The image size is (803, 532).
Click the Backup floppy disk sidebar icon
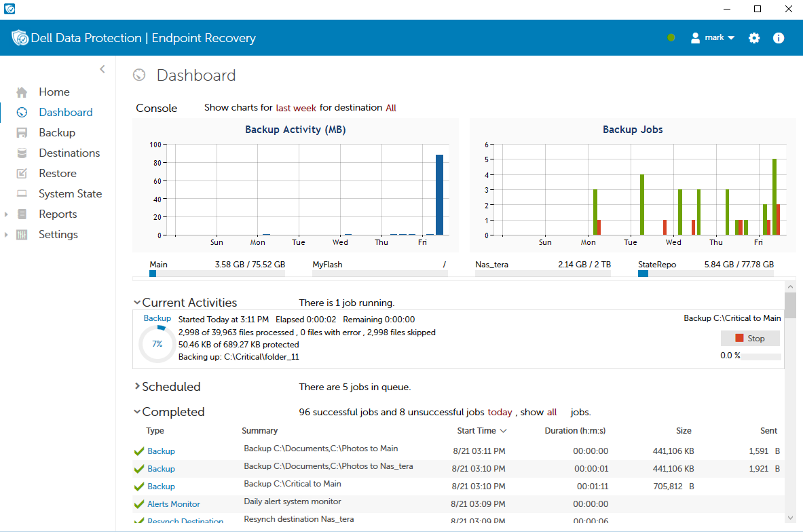point(22,133)
